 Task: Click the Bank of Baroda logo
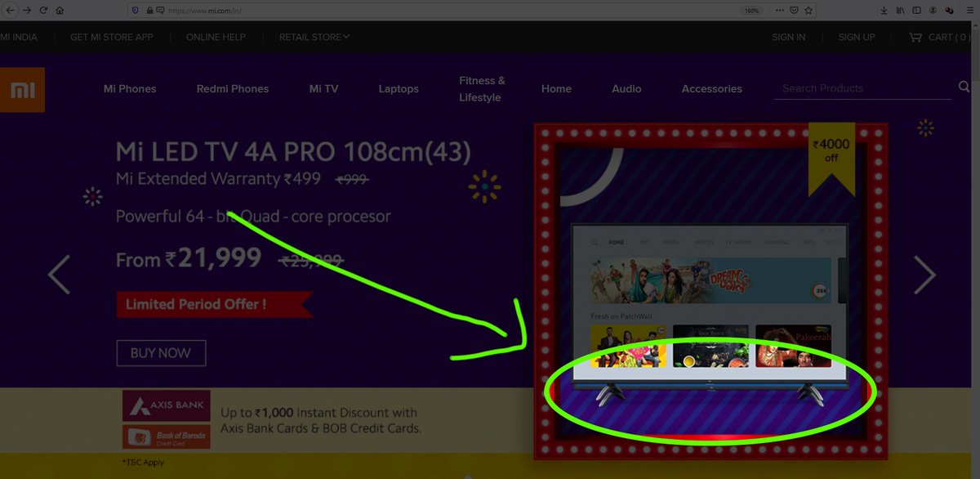coord(166,436)
